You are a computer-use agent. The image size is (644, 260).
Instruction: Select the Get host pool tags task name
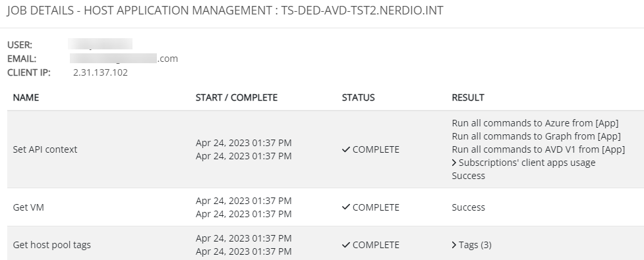tap(52, 245)
